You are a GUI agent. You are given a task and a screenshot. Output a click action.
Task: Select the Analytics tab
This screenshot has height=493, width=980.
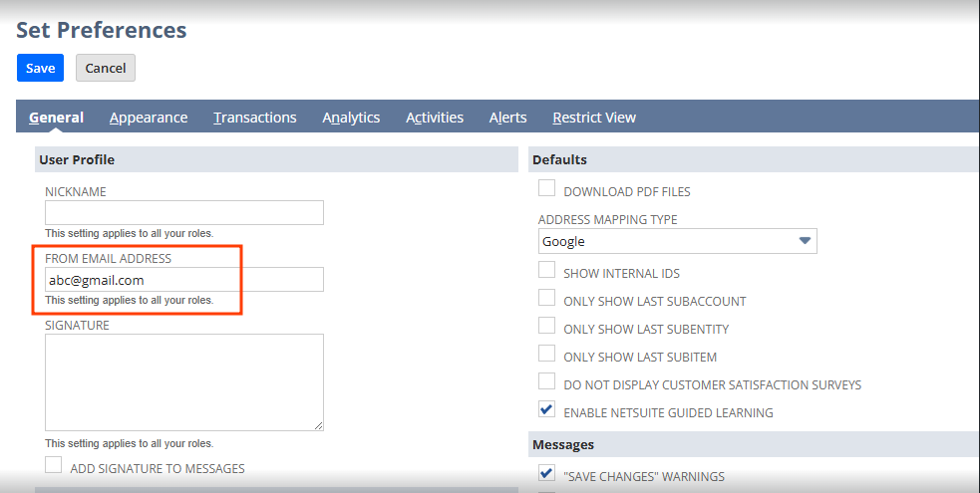[x=351, y=118]
